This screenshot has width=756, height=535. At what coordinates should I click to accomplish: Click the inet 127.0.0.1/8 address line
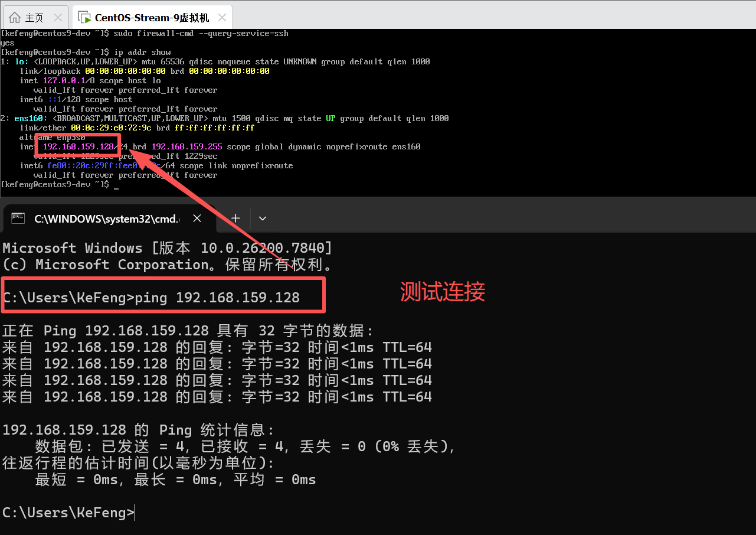tap(90, 81)
